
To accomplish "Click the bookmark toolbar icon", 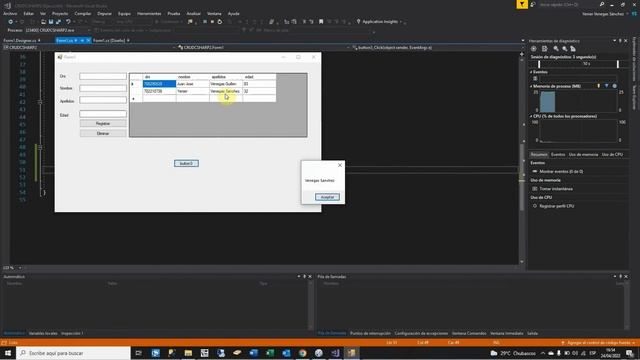I will click(321, 22).
